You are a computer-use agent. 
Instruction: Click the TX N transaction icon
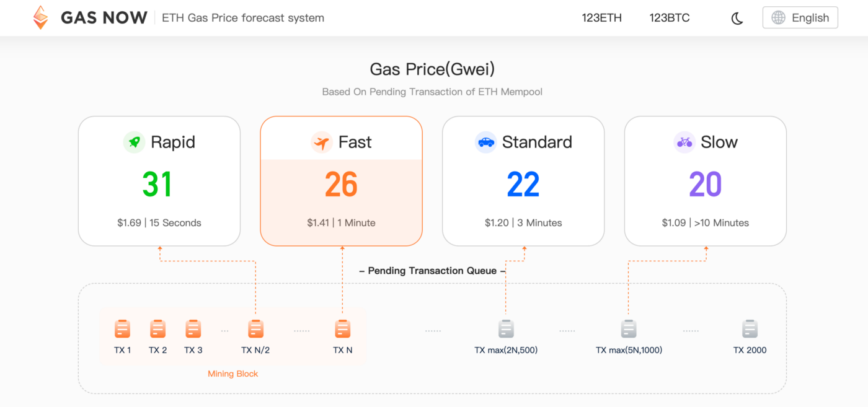coord(343,329)
